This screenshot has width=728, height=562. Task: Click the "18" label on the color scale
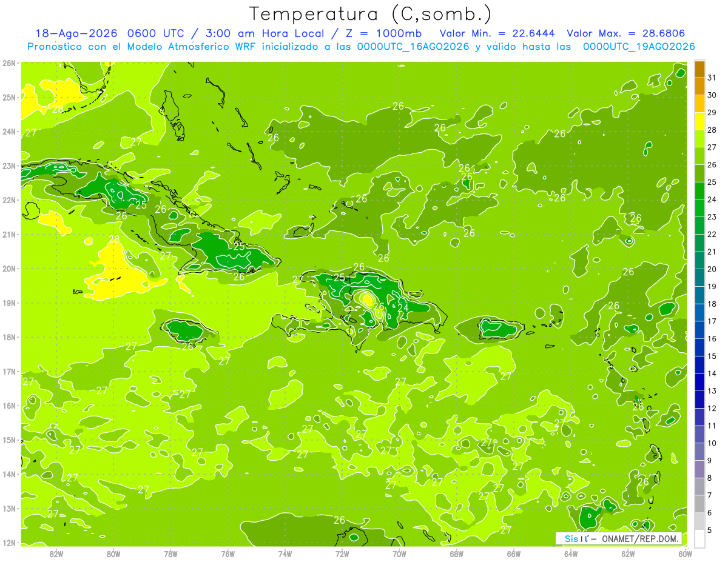coord(712,304)
